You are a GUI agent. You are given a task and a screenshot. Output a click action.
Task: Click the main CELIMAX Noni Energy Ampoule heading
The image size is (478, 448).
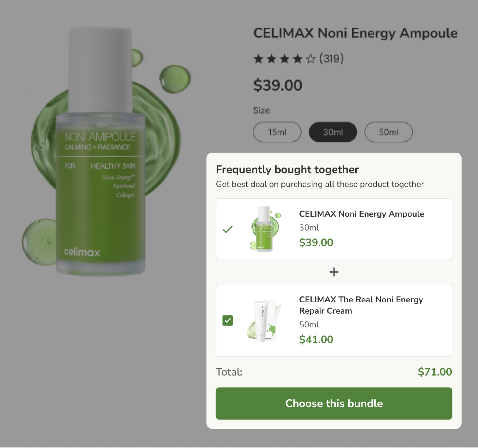(x=355, y=33)
